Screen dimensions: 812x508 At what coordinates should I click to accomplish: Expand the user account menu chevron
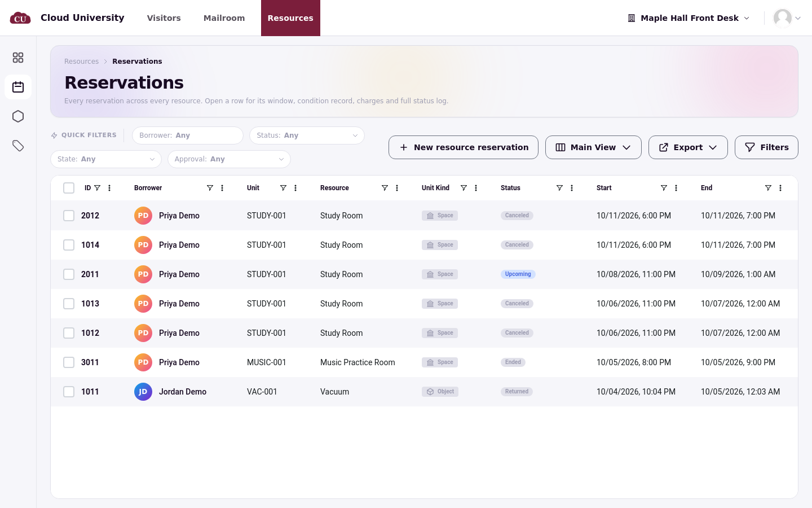[798, 18]
